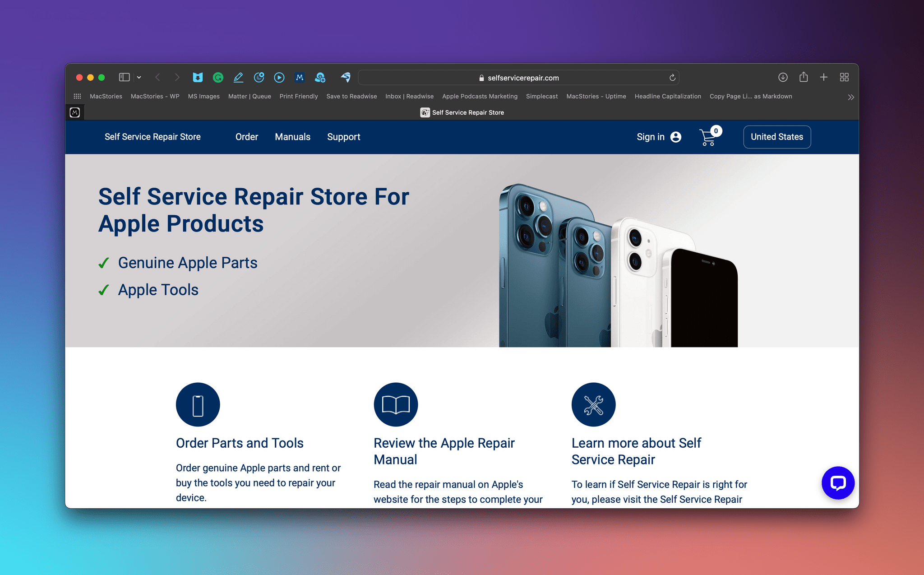The width and height of the screenshot is (924, 575).
Task: Click the phone icon above Order Parts
Action: tap(198, 404)
